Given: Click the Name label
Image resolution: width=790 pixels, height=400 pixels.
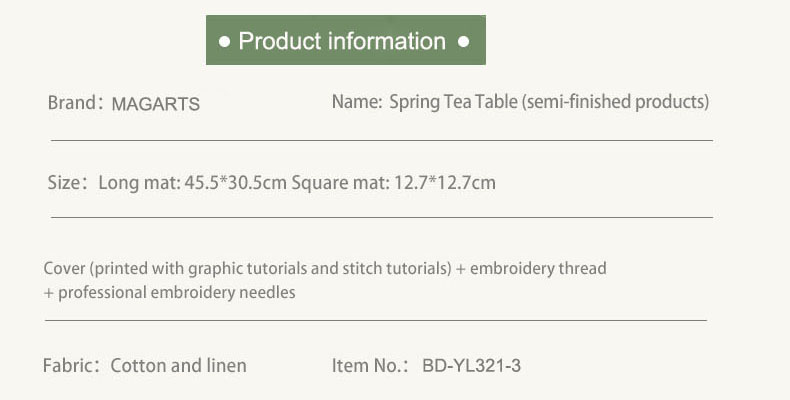Looking at the screenshot, I should (x=356, y=102).
